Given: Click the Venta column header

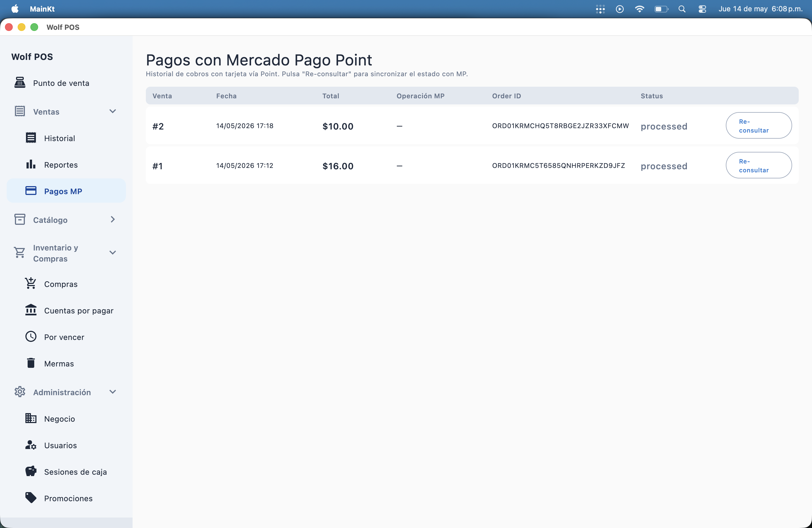Looking at the screenshot, I should click(x=162, y=96).
